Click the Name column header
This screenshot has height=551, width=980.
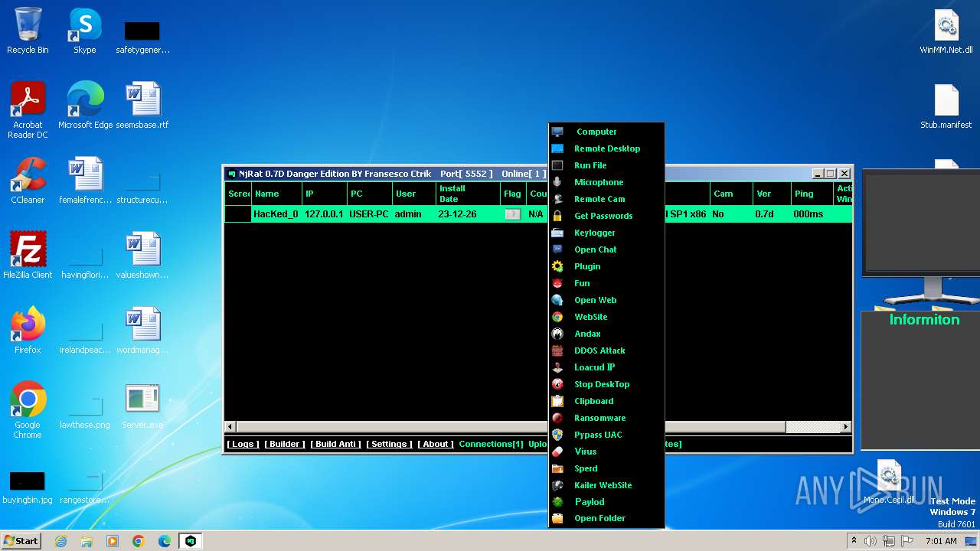(x=276, y=194)
